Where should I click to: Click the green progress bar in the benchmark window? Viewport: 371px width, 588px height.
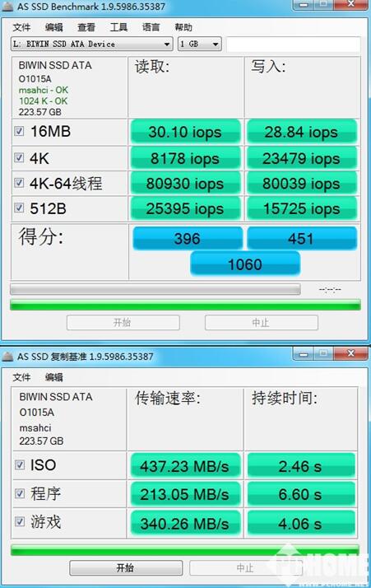[x=186, y=305]
